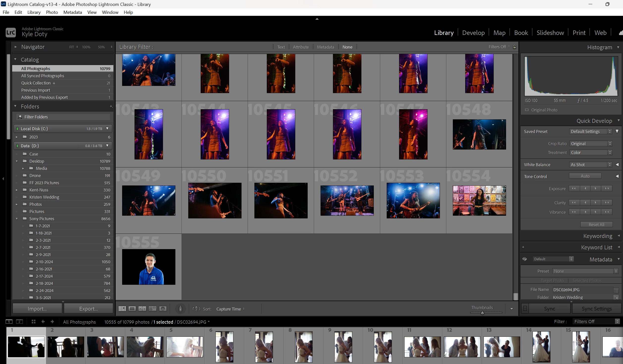
Task: Switch to Loupe view icon
Action: (x=132, y=309)
